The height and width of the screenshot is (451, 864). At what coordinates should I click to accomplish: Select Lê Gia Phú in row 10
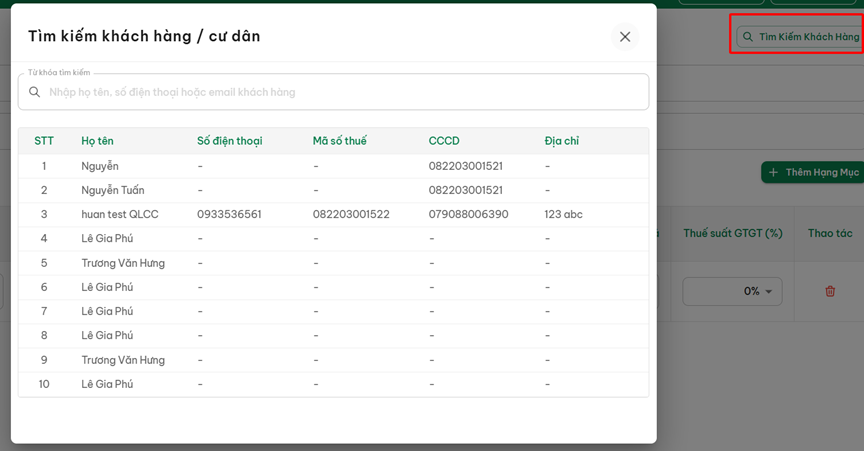click(x=107, y=384)
